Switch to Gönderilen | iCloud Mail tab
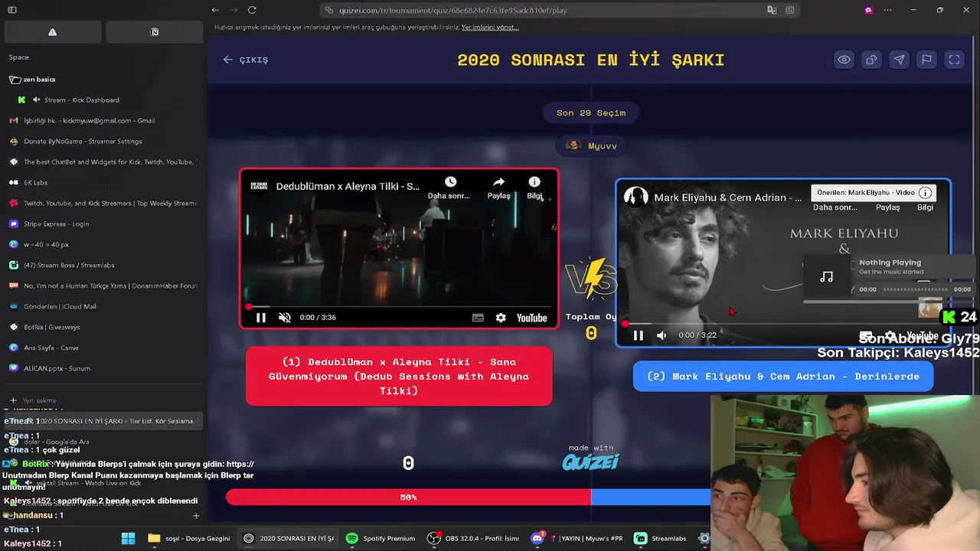 tap(103, 306)
